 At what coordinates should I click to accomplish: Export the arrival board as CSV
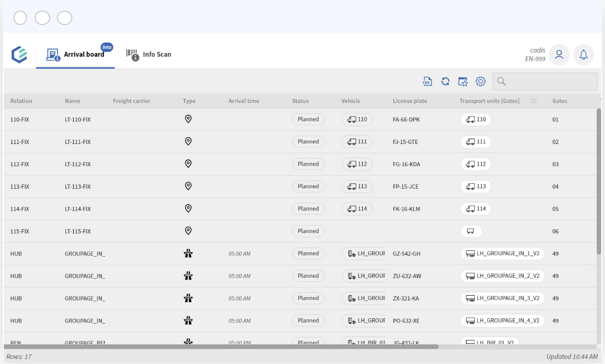(427, 81)
